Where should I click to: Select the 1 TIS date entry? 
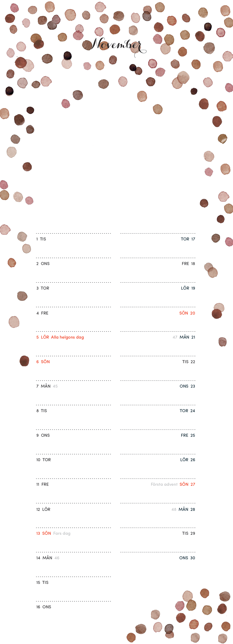[x=41, y=239]
